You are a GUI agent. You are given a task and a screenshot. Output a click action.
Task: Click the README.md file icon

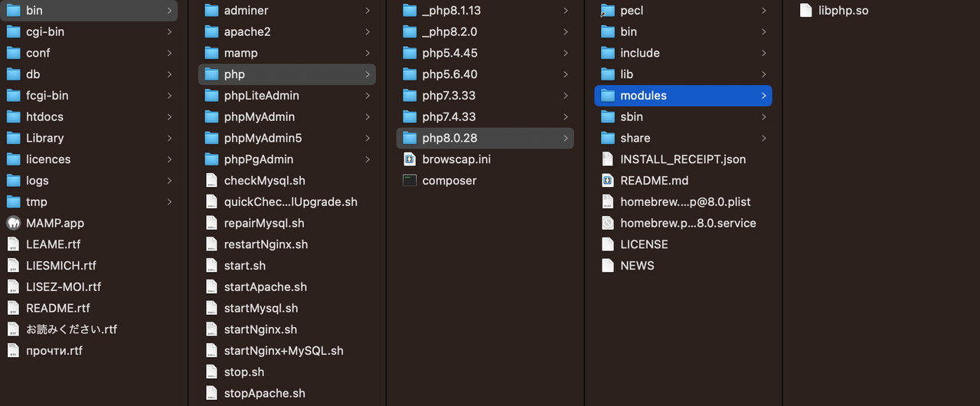coord(608,181)
